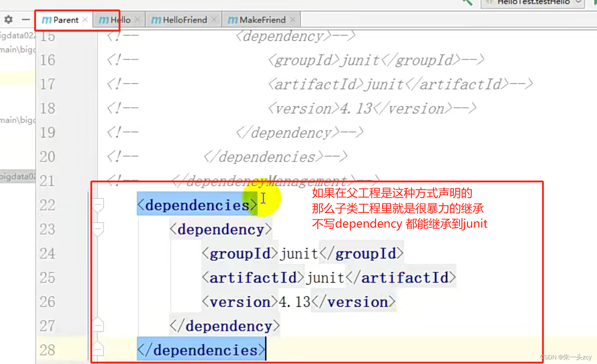The height and width of the screenshot is (364, 597).
Task: Click the Maven icon on the MakeFriend tab
Action: [x=233, y=20]
